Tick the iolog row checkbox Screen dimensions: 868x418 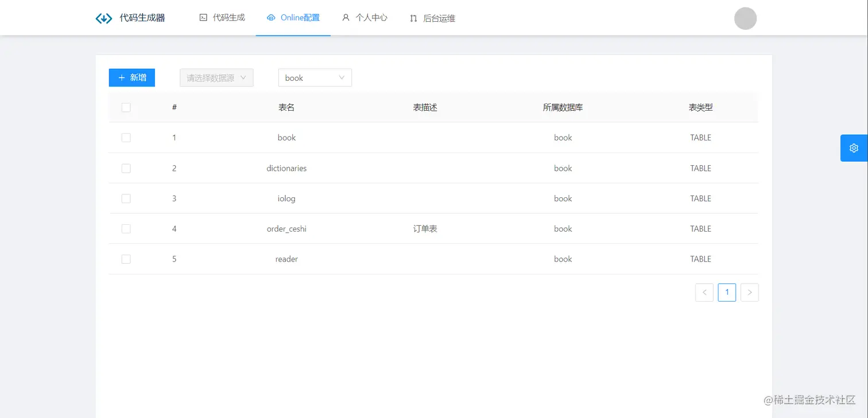(x=126, y=198)
